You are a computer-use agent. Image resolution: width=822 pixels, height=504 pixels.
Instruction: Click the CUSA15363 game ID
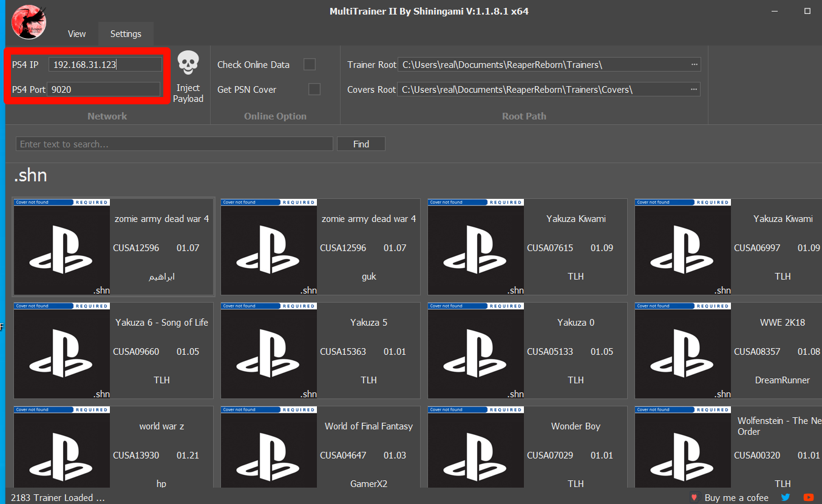click(343, 351)
